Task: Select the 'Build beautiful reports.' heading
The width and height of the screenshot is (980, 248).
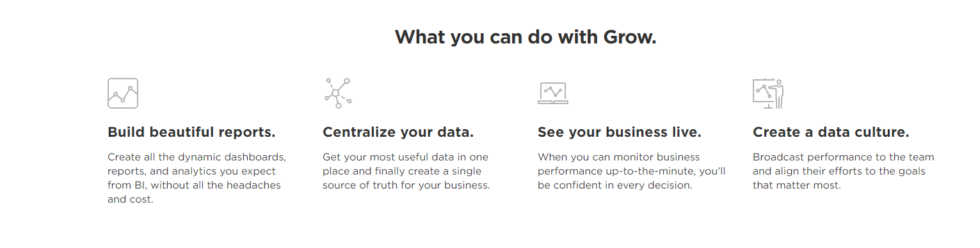Action: 191,132
